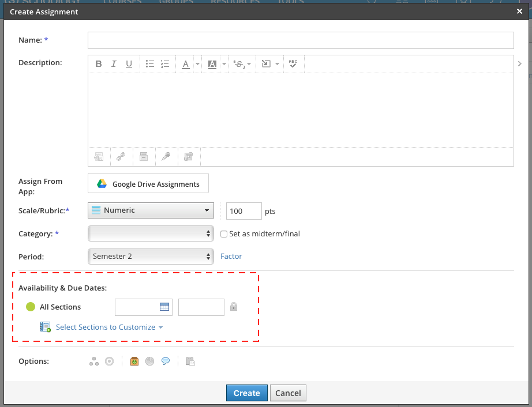Screen dimensions: 532x407
Task: Click the insert link chain icon
Action: coord(121,156)
